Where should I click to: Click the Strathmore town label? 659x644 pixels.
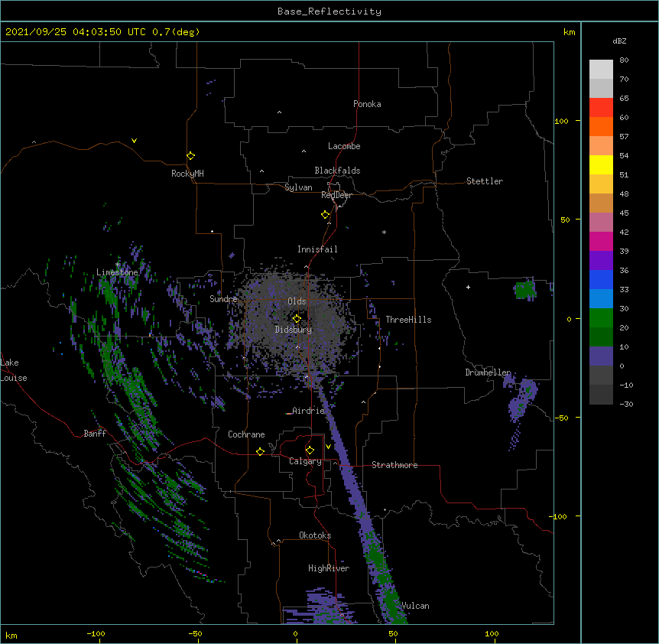tap(394, 465)
